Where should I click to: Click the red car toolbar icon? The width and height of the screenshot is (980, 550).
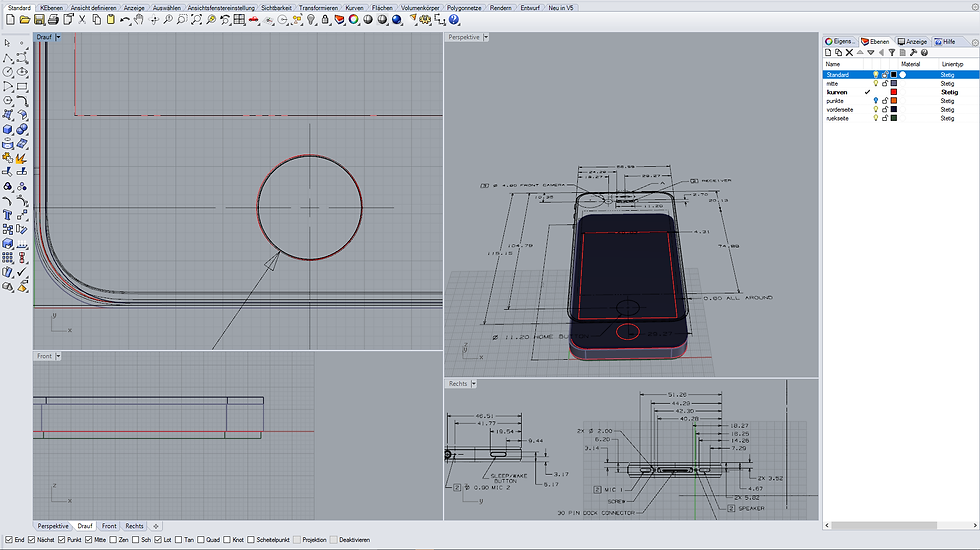coord(254,20)
